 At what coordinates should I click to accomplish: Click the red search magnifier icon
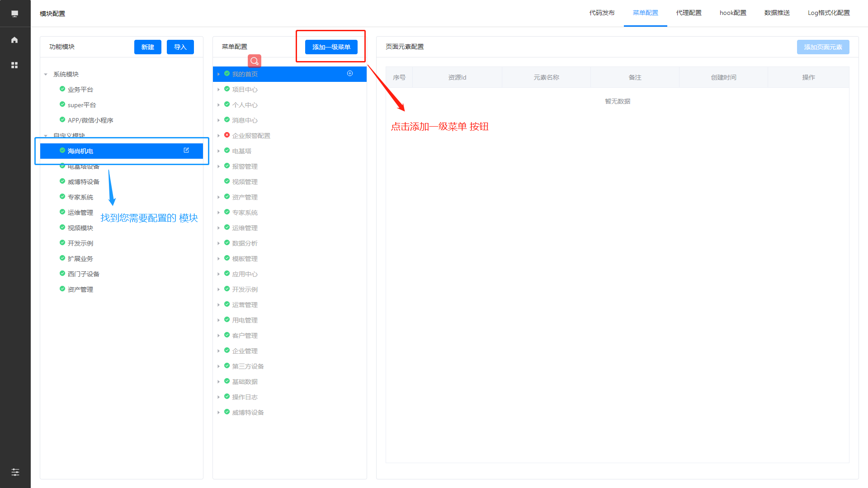(x=255, y=61)
